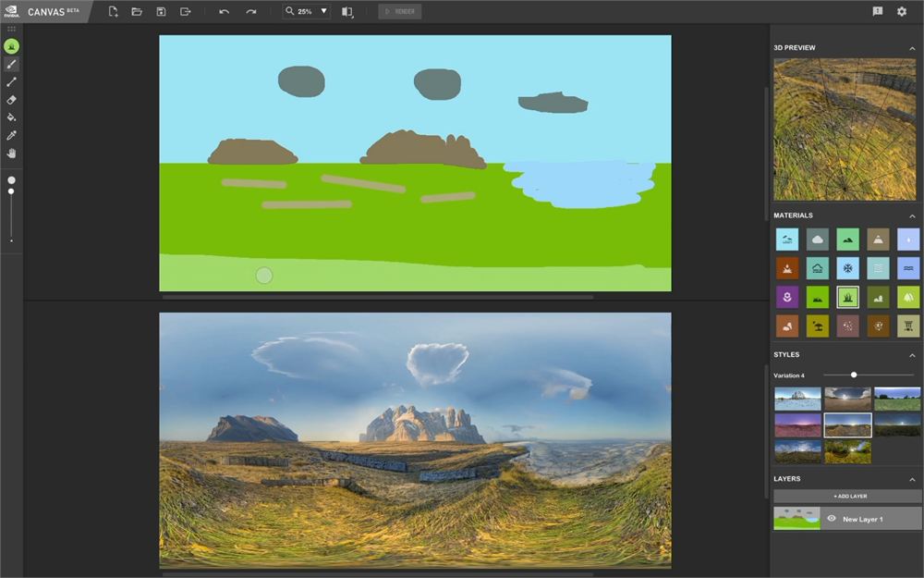This screenshot has width=924, height=578.
Task: Choose the green field blue sky style
Action: (897, 399)
